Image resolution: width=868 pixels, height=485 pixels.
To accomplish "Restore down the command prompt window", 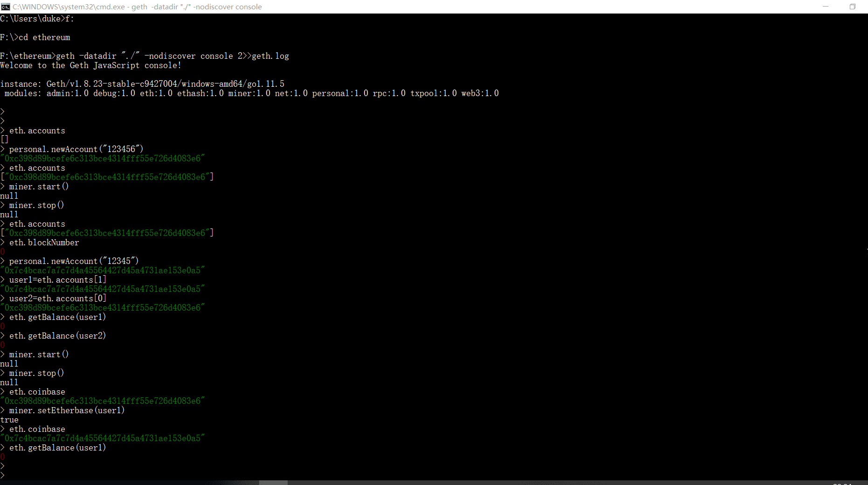I will (853, 7).
